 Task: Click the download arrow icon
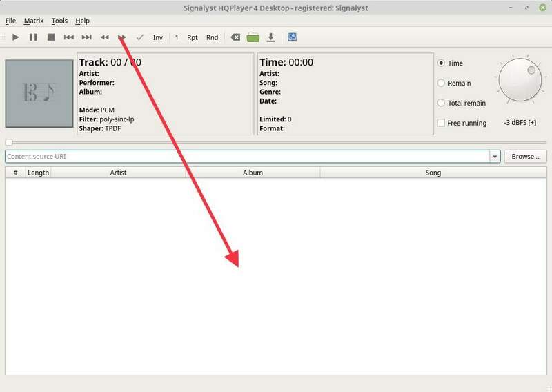point(271,37)
